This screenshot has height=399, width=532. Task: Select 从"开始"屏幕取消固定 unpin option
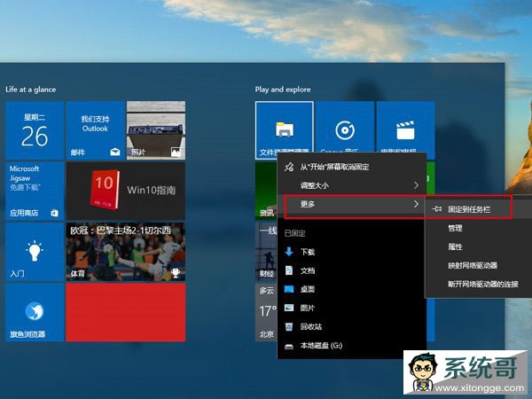(352, 167)
